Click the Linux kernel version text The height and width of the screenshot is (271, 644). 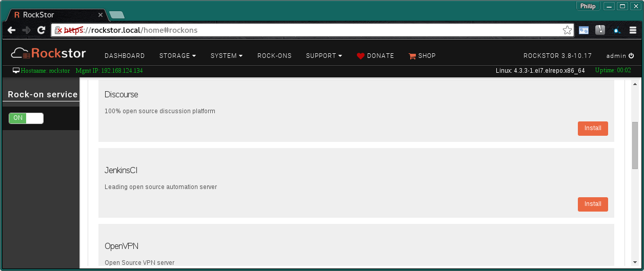pos(540,71)
